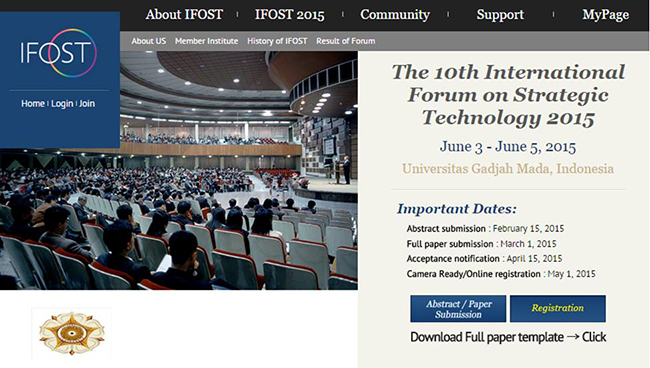Select the 10th International Forum title

(x=508, y=95)
